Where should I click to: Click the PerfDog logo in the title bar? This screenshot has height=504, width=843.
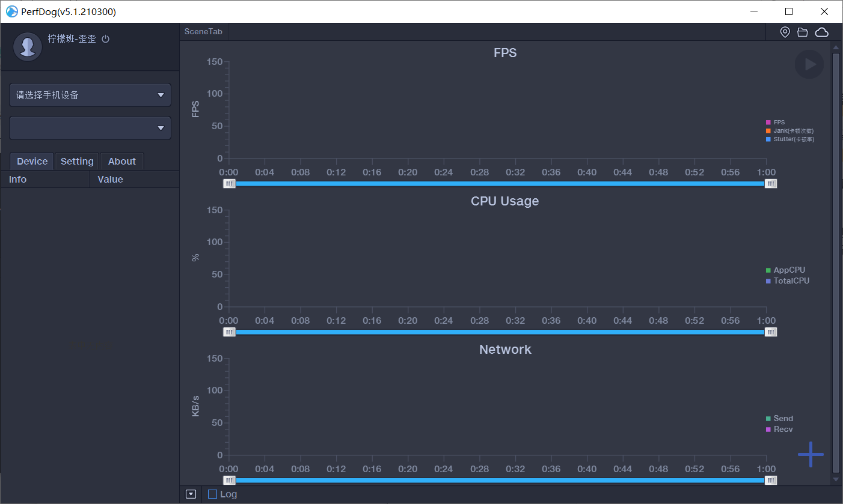click(x=11, y=11)
